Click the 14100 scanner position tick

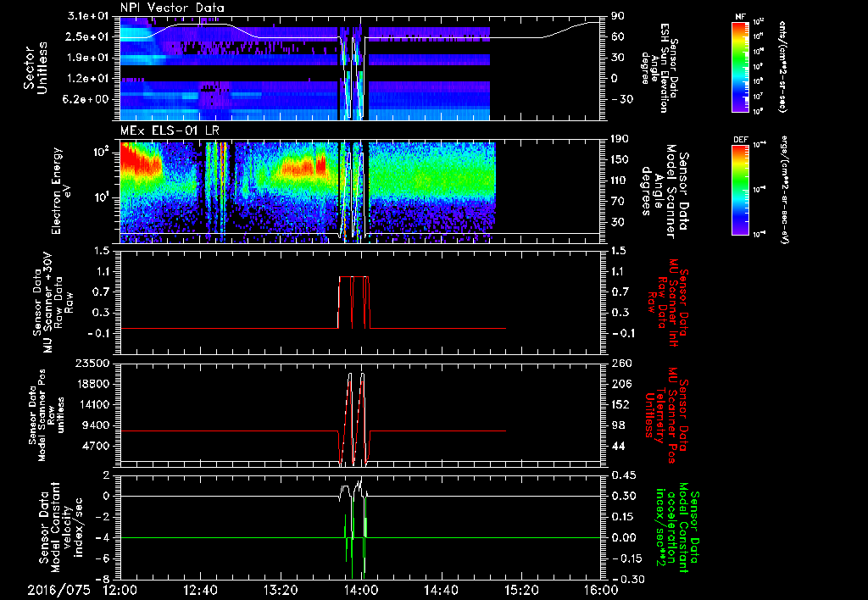click(92, 404)
